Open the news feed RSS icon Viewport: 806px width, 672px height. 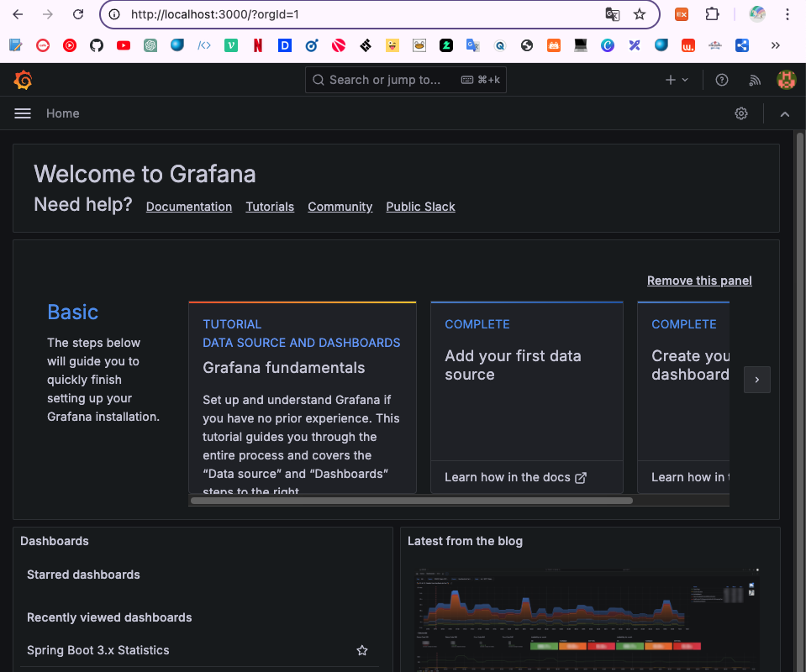754,80
